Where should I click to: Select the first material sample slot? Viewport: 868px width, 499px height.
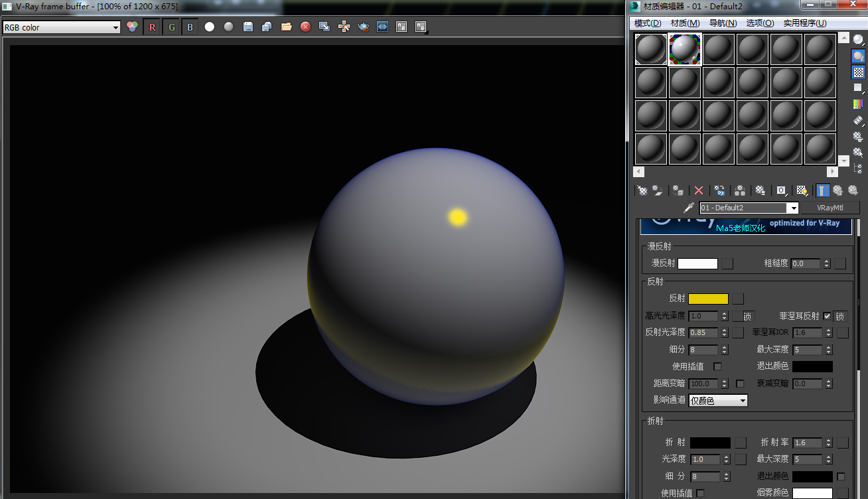click(651, 49)
